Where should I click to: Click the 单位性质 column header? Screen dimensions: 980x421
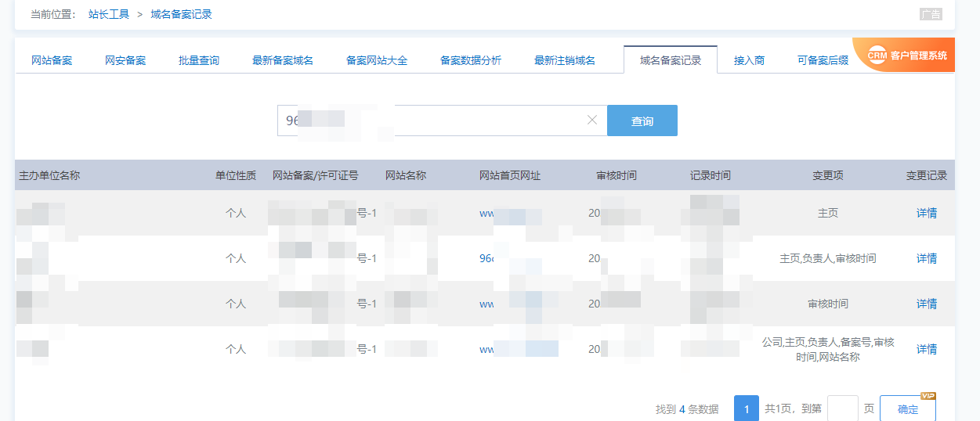pyautogui.click(x=236, y=175)
